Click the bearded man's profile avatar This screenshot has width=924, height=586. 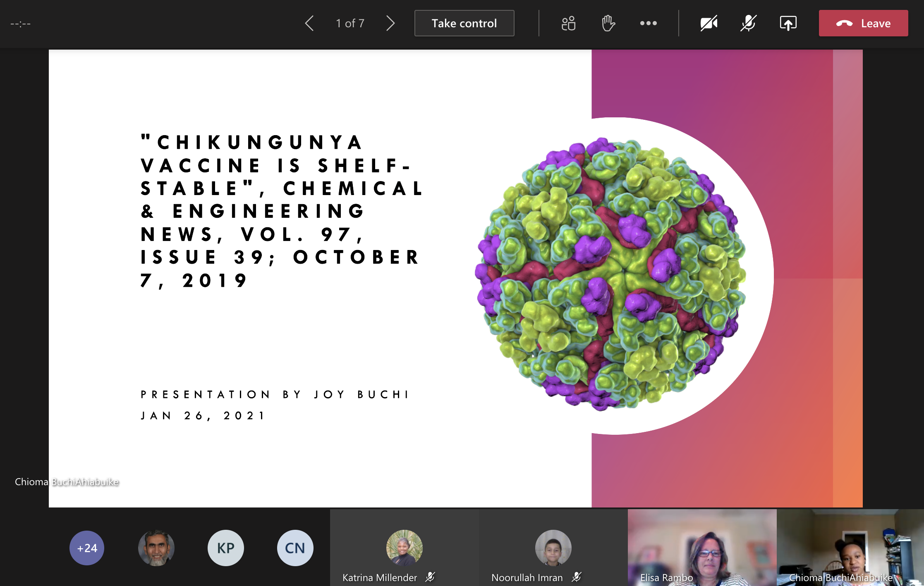pyautogui.click(x=156, y=548)
